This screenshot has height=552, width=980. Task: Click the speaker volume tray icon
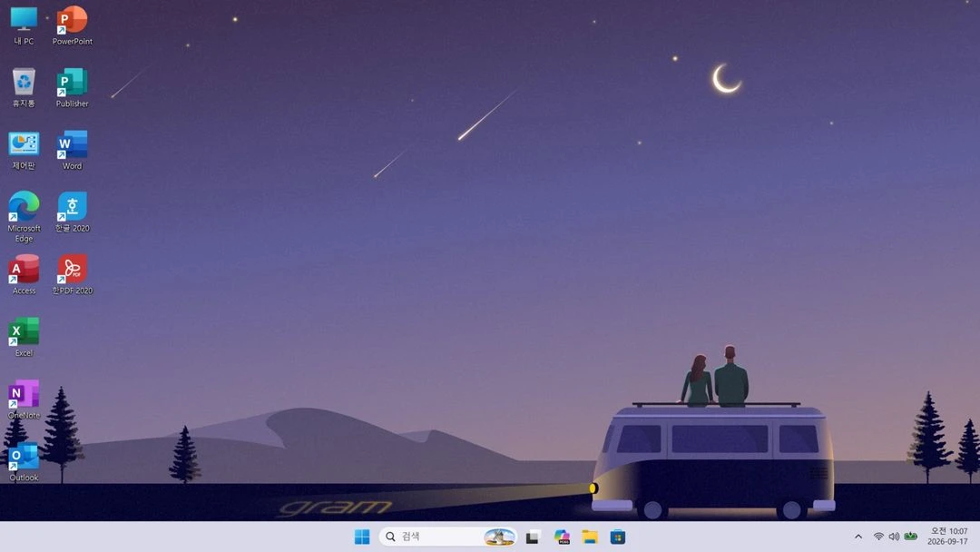(895, 537)
